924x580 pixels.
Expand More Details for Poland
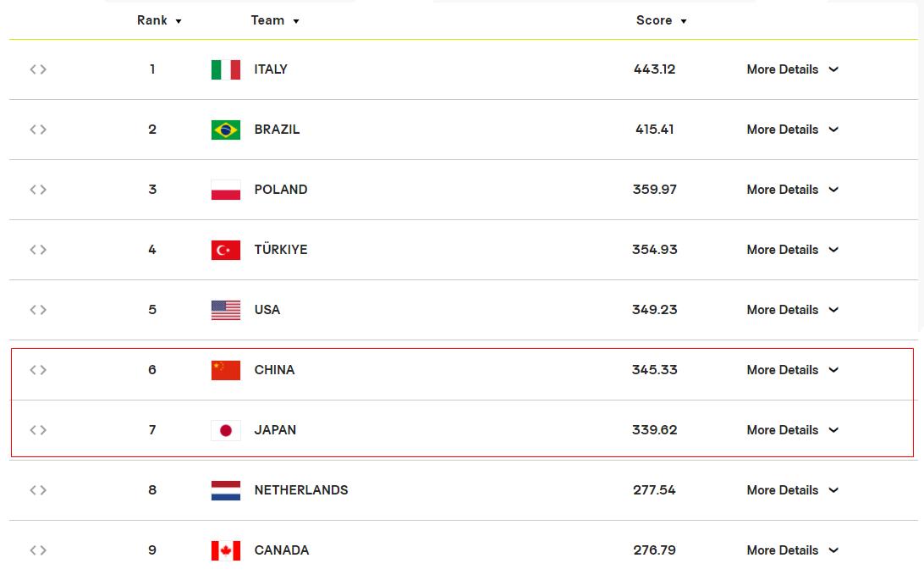pyautogui.click(x=793, y=190)
